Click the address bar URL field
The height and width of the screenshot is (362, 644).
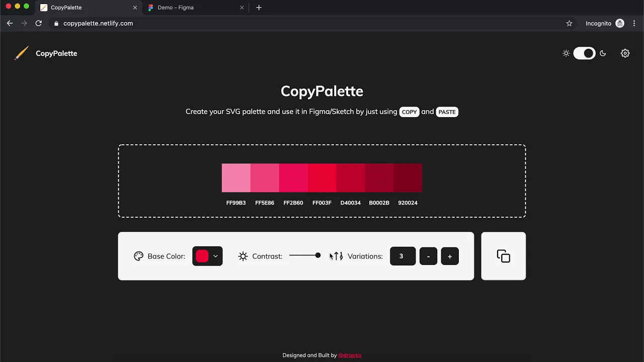(x=312, y=23)
